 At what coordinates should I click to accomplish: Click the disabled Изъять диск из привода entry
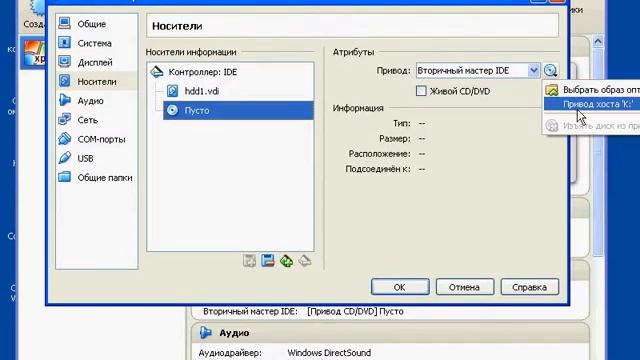click(x=592, y=126)
